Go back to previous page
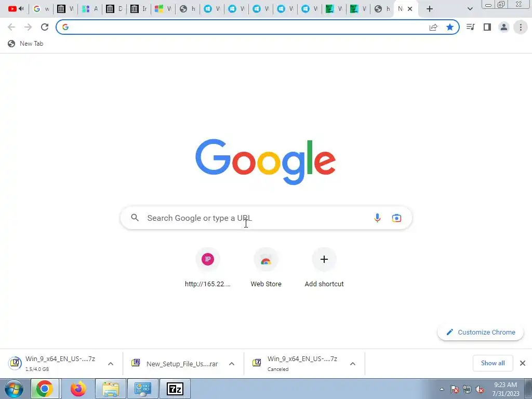The width and height of the screenshot is (532, 399). [x=11, y=27]
